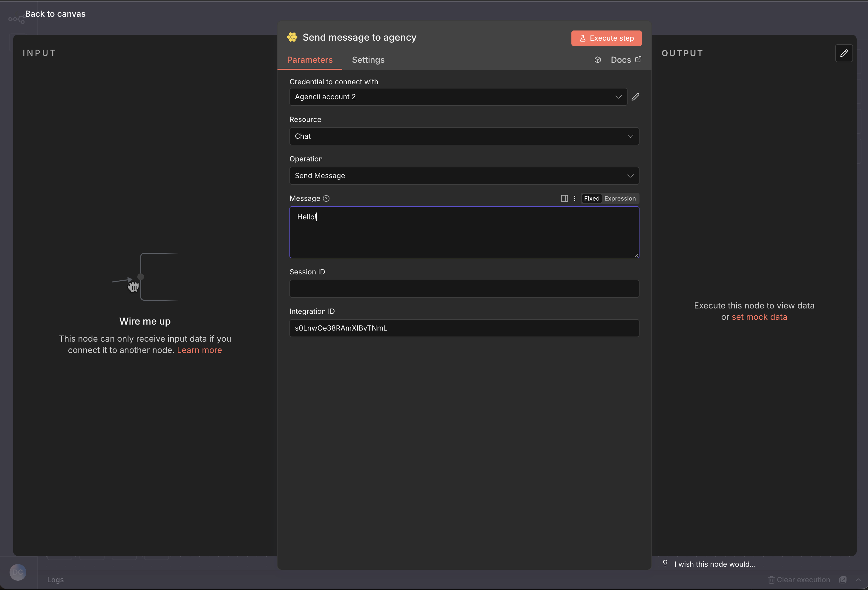Image resolution: width=868 pixels, height=590 pixels.
Task: Open the Message field three-dot options menu
Action: point(574,198)
